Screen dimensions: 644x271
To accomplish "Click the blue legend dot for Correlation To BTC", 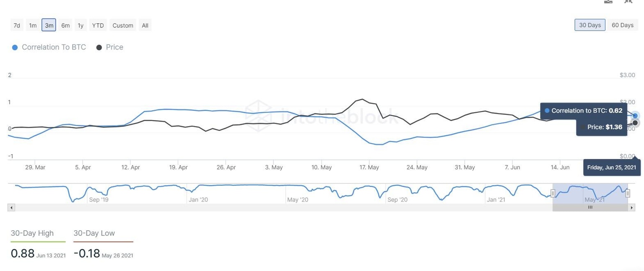I will (15, 47).
